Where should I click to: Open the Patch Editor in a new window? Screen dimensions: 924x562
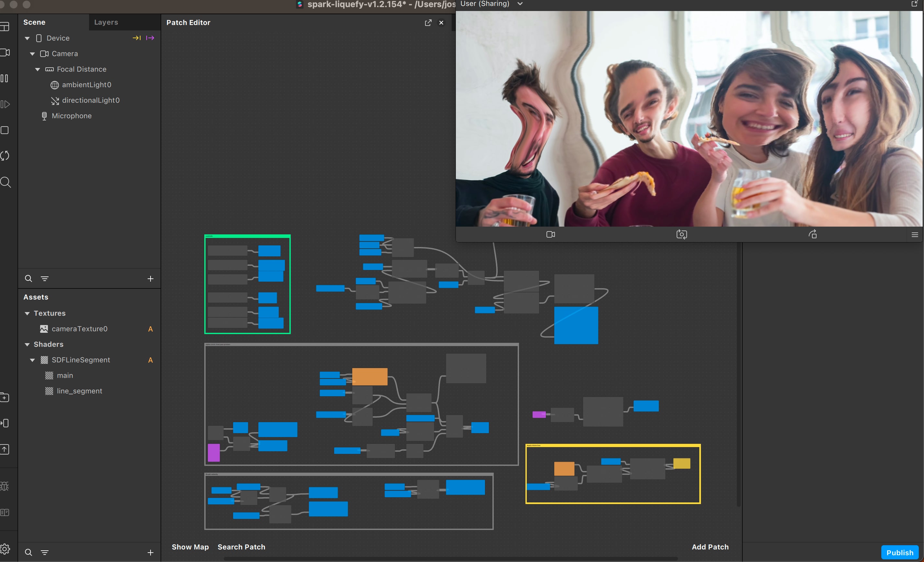click(x=428, y=22)
